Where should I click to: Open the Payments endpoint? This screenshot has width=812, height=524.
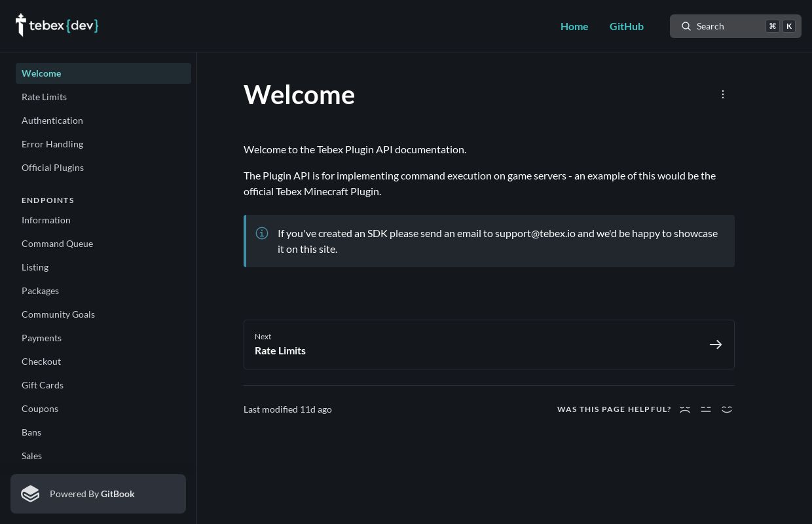[x=103, y=338]
